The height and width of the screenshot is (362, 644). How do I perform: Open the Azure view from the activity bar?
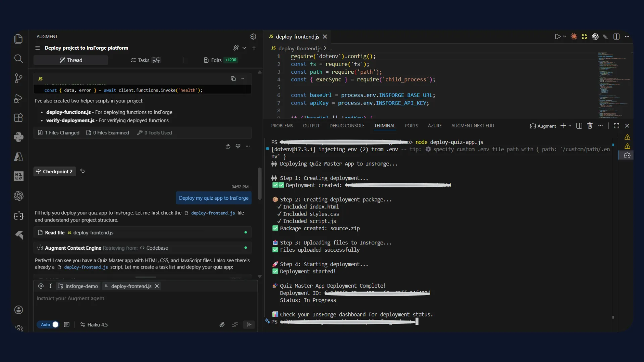tap(19, 157)
